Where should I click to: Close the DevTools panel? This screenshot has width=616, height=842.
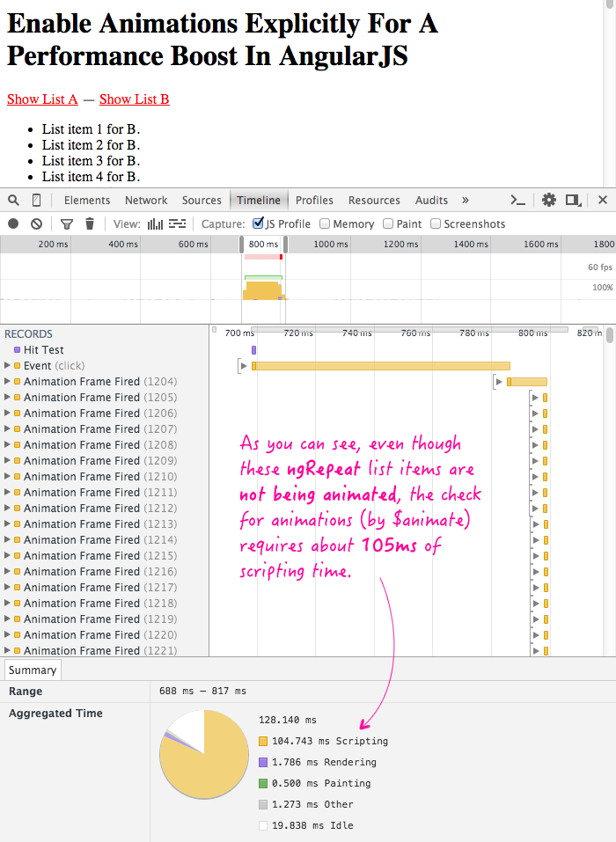(x=603, y=201)
